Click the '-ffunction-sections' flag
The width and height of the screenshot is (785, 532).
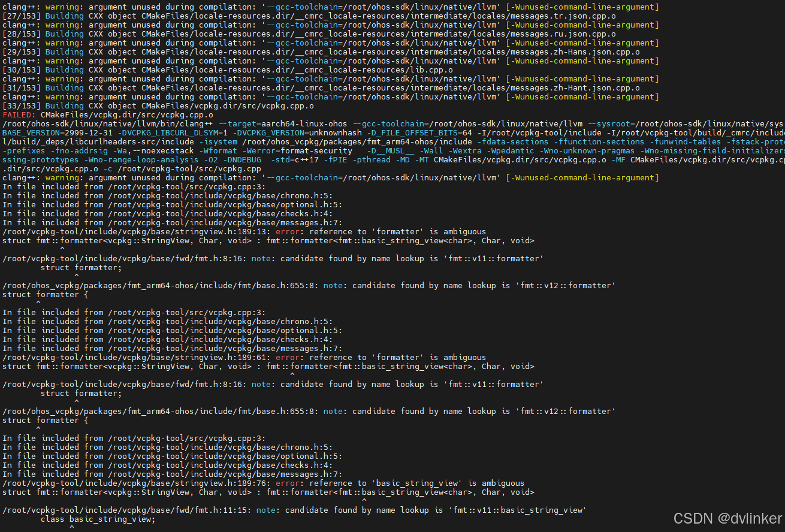click(599, 141)
